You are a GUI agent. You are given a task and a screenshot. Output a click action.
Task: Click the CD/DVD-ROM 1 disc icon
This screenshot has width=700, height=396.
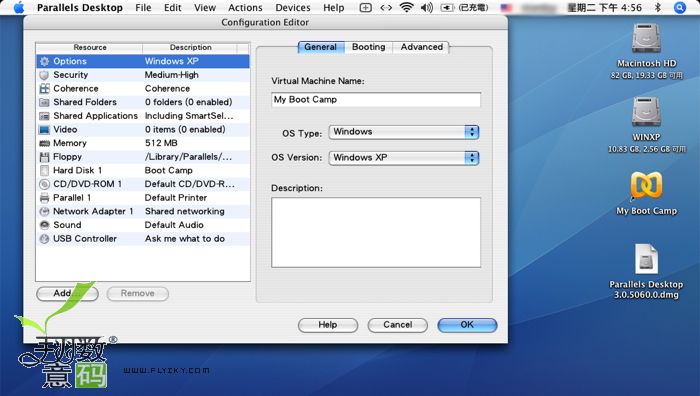pyautogui.click(x=44, y=184)
